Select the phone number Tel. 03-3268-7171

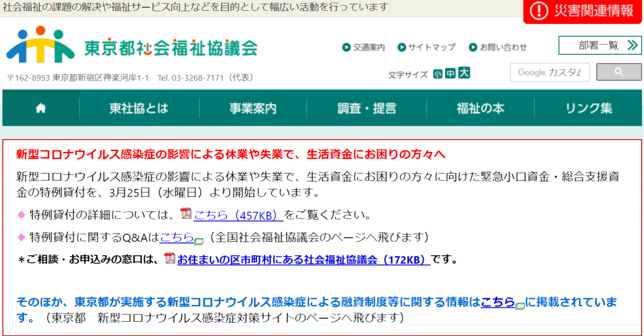tap(191, 78)
